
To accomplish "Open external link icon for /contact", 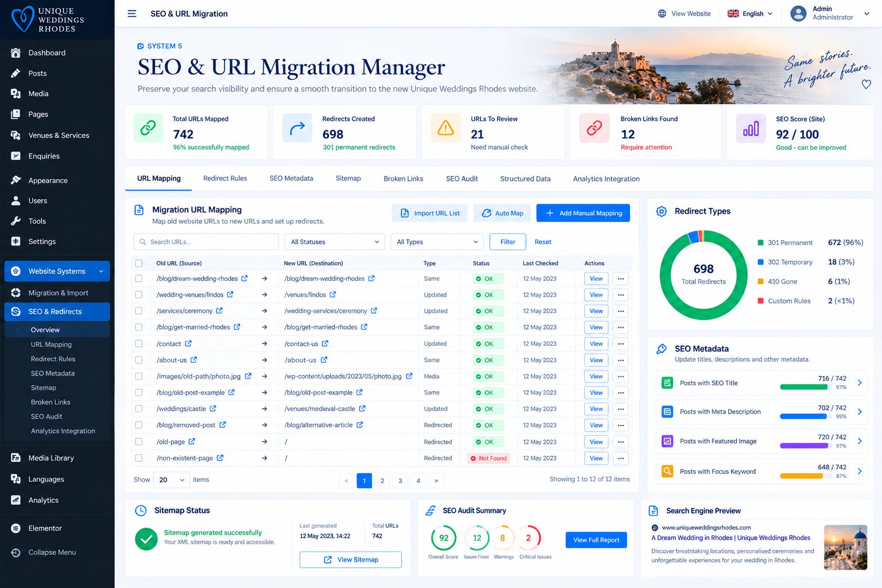I will (188, 343).
